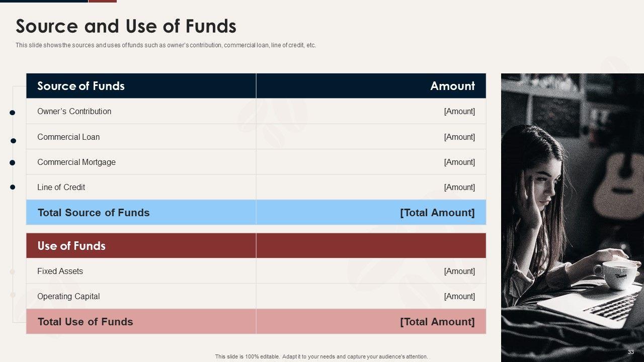
Task: Click the "Owner's Contribution" row label
Action: point(74,112)
